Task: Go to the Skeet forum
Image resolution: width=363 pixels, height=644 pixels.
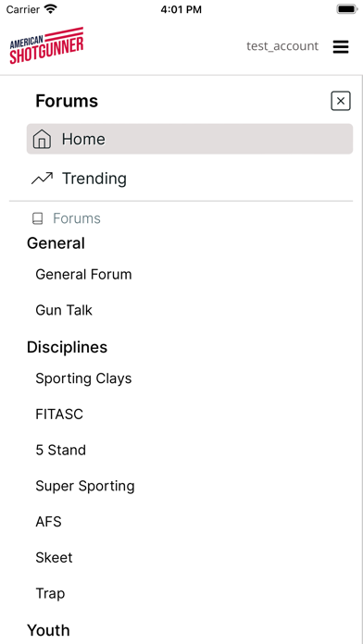Action: [x=55, y=558]
